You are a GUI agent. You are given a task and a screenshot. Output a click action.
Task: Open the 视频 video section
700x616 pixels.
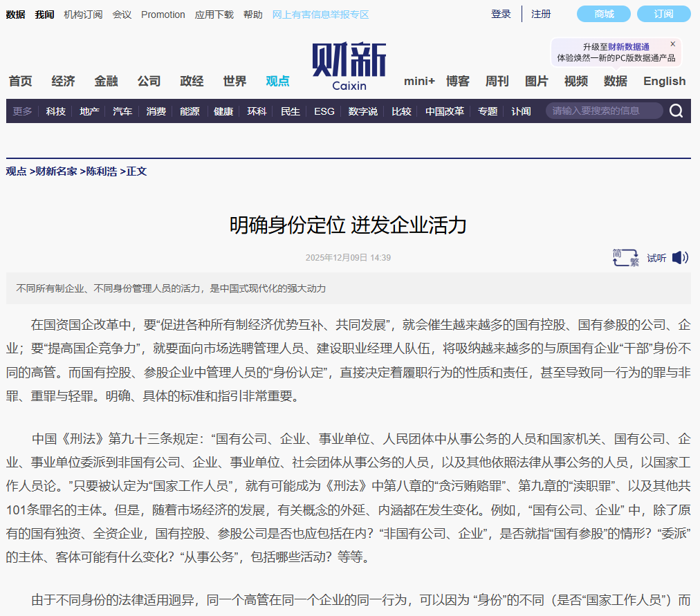point(575,81)
